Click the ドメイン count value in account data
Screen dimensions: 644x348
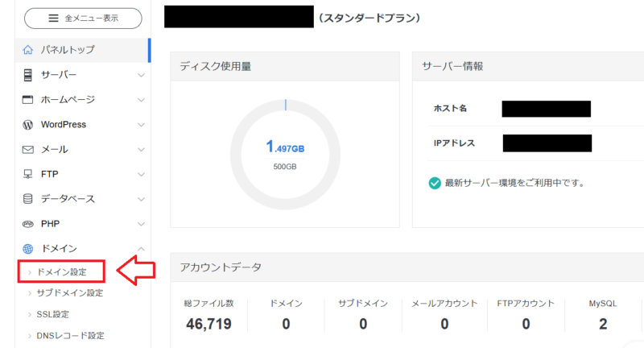[286, 324]
